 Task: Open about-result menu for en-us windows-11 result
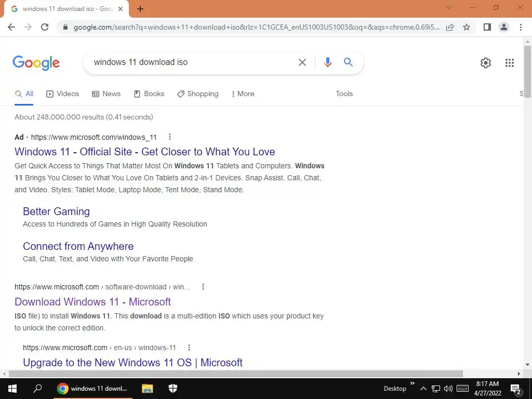pos(189,348)
